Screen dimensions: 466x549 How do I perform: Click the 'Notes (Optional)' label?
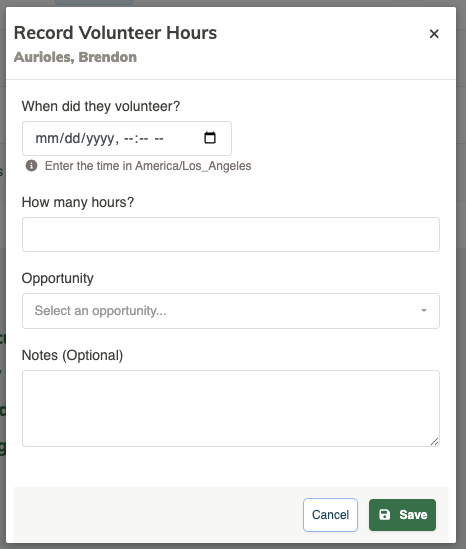pos(72,355)
